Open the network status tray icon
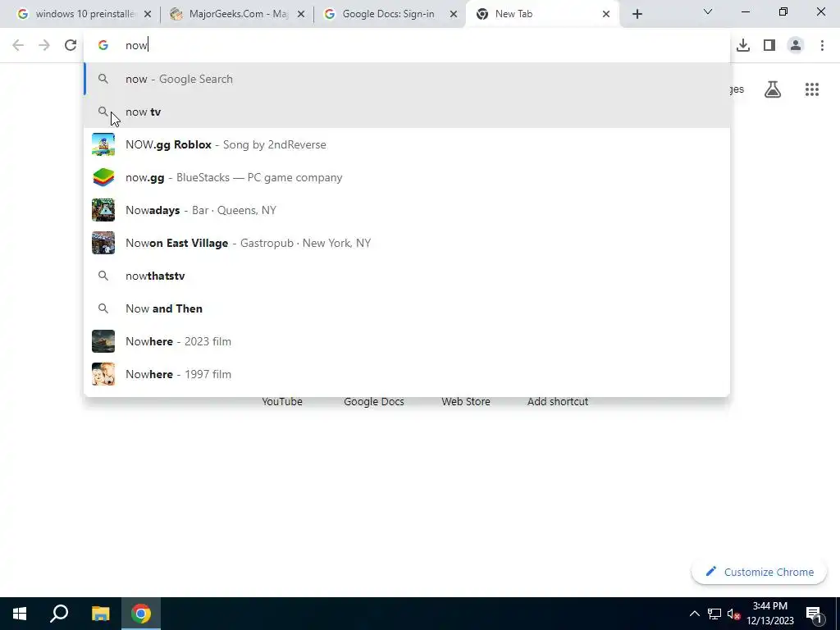Image resolution: width=840 pixels, height=630 pixels. pyautogui.click(x=714, y=614)
